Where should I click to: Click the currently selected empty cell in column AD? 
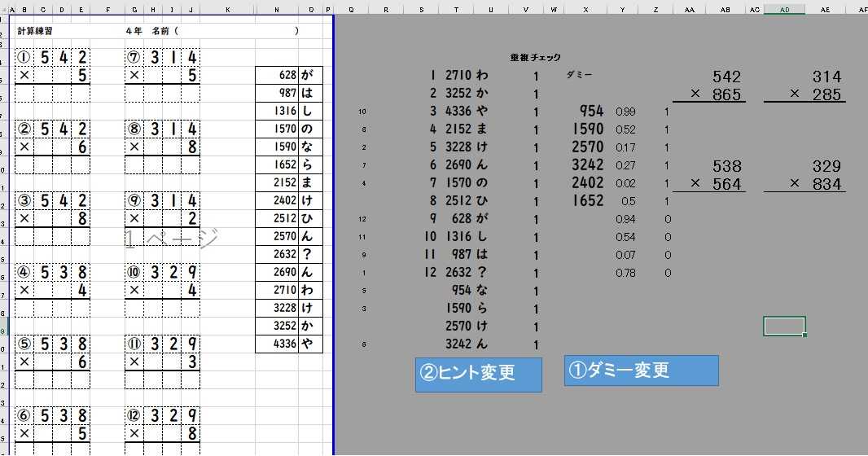784,326
